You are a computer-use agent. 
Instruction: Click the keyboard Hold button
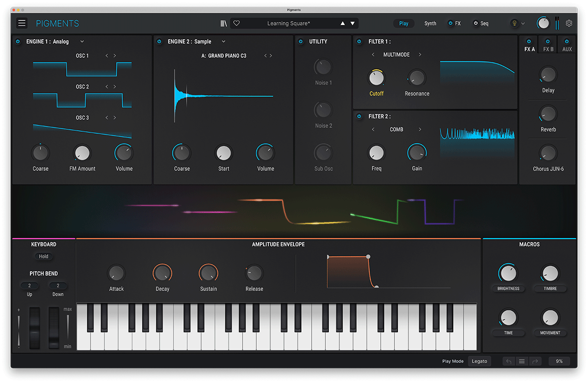44,256
